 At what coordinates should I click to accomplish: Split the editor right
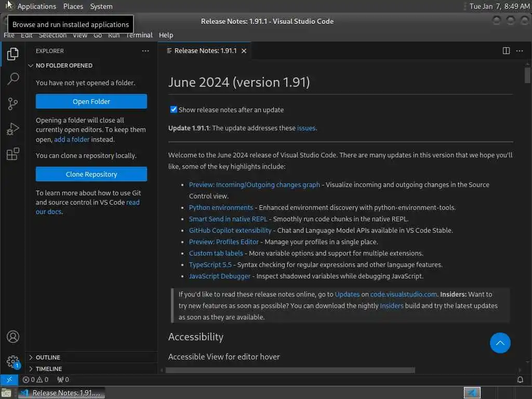506,51
